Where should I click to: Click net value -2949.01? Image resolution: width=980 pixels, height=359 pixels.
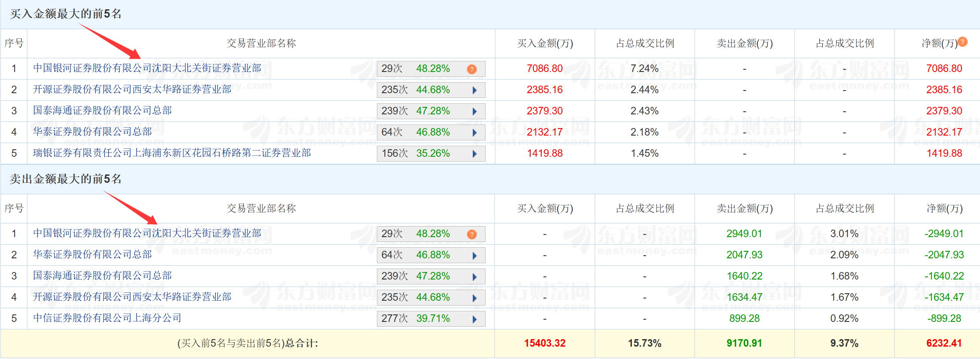(x=944, y=234)
